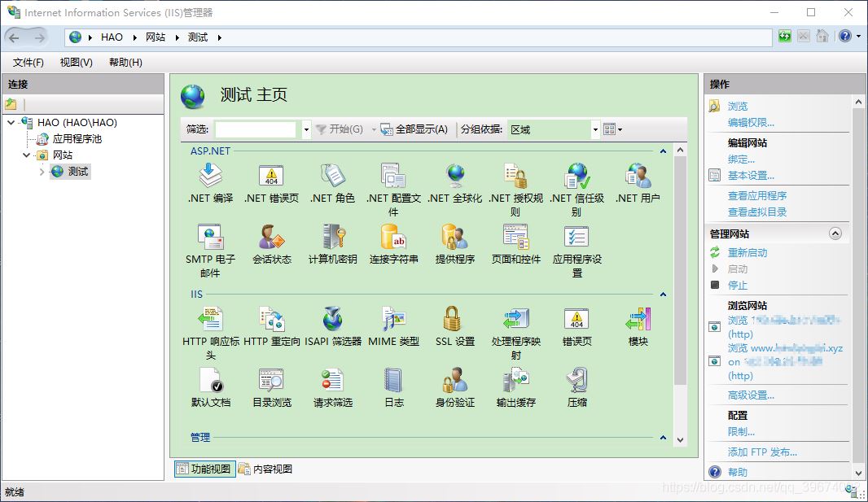This screenshot has height=502, width=868.
Task: Open the 视图(V) menu
Action: (x=77, y=63)
